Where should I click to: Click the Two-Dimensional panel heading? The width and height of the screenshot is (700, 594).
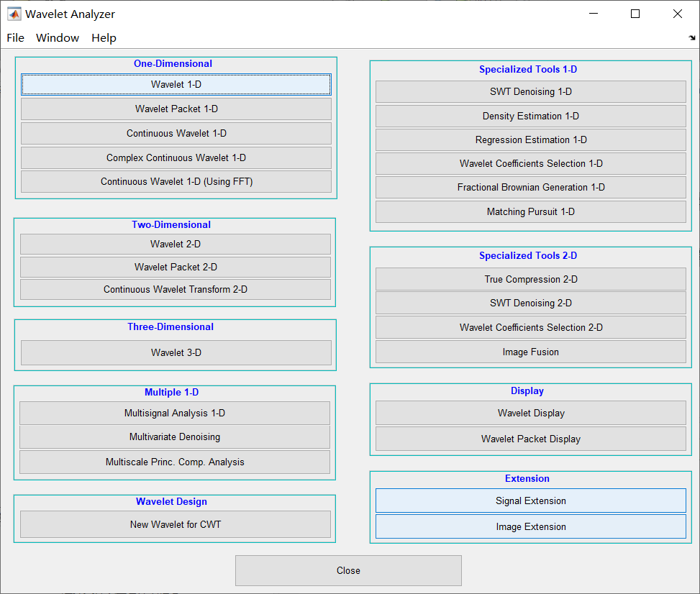coord(171,224)
